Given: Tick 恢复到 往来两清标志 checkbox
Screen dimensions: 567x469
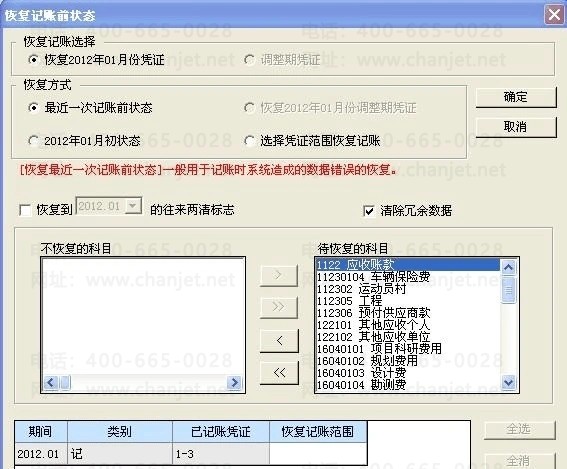Looking at the screenshot, I should click(25, 210).
